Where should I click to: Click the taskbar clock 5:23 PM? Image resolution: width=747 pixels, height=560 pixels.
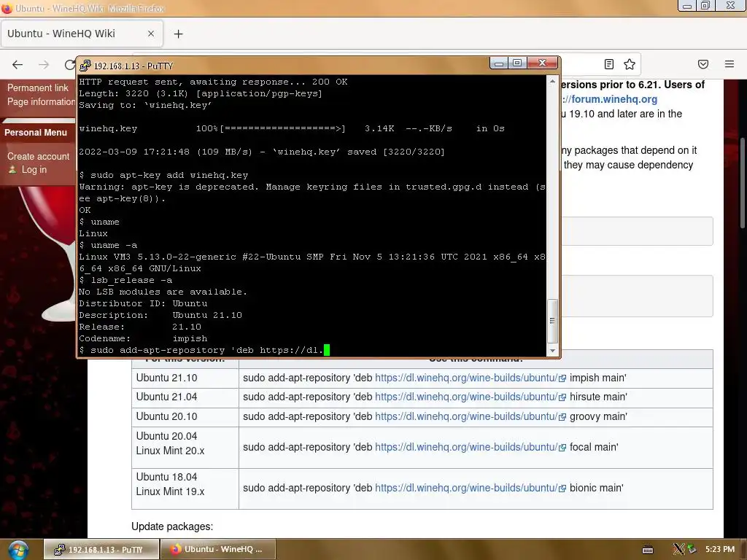point(720,549)
